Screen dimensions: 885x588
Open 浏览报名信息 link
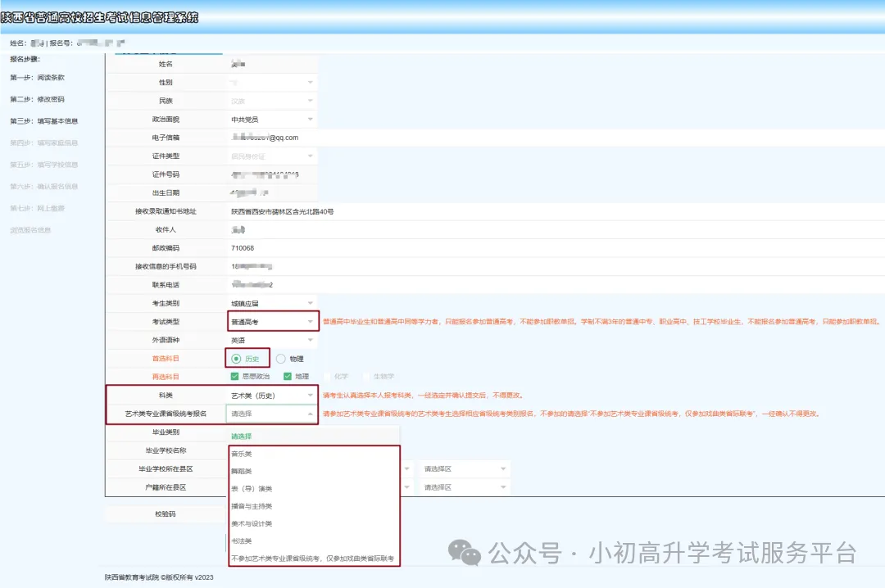tap(30, 230)
